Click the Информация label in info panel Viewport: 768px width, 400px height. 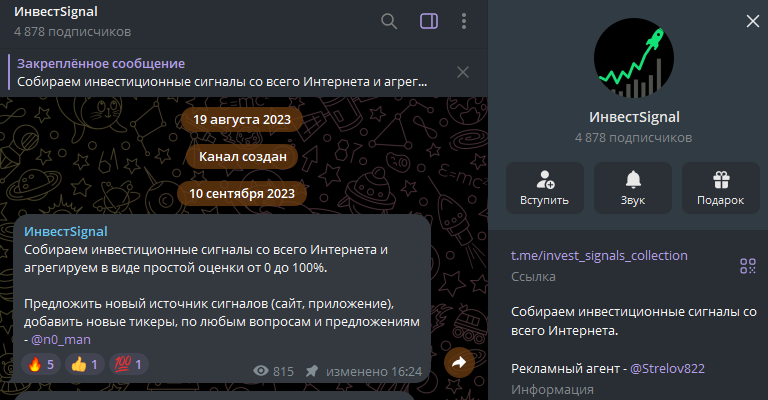tap(552, 390)
